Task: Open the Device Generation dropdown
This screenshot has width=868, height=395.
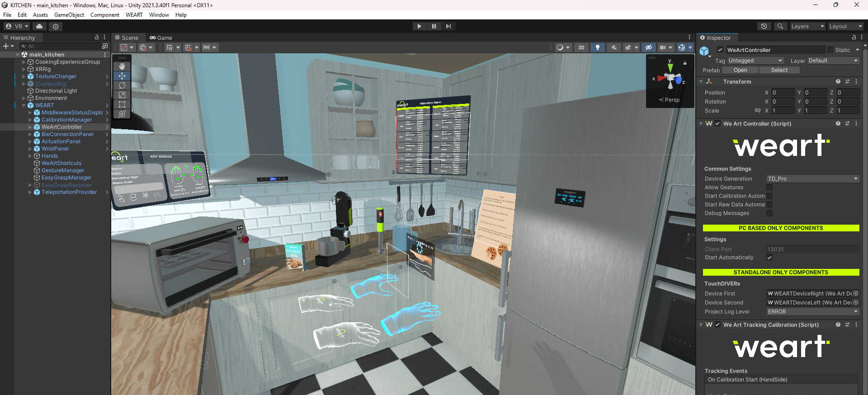Action: 813,179
